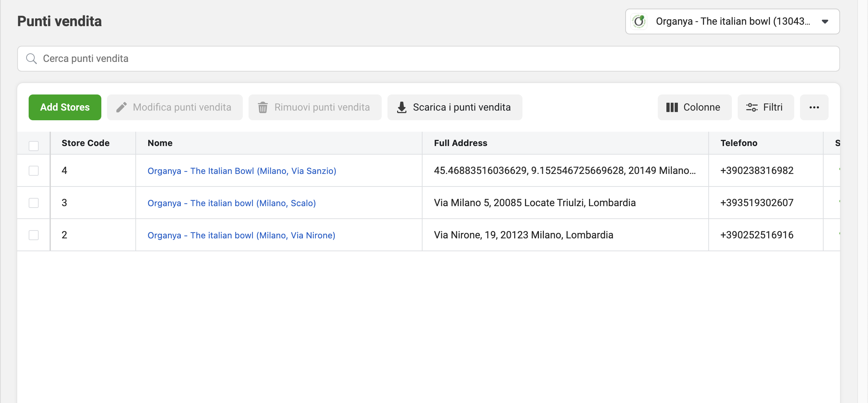Click Rimuovi punti vendita button
868x403 pixels.
[x=315, y=107]
